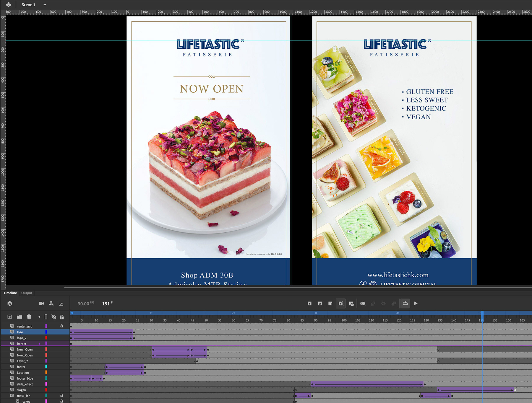Toggle outline swatch for logo layer
Screen dimensions: 532x403
click(x=46, y=332)
